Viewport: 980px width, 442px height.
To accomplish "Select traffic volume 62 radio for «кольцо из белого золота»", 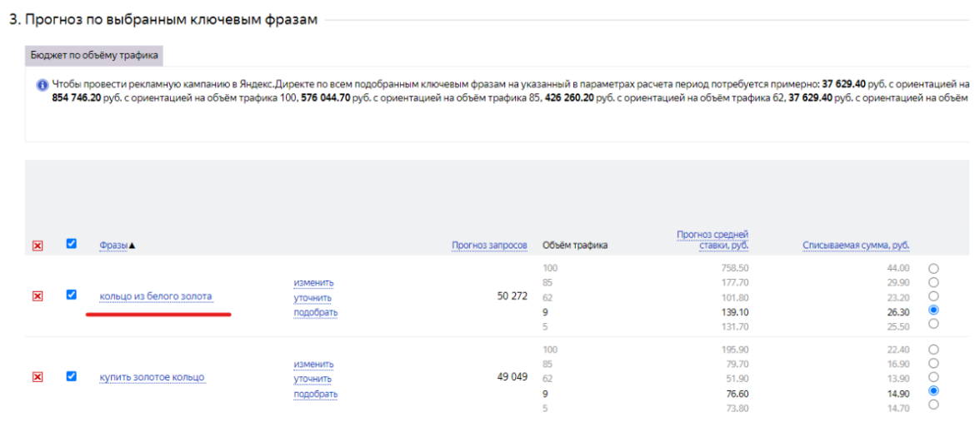I will [933, 295].
